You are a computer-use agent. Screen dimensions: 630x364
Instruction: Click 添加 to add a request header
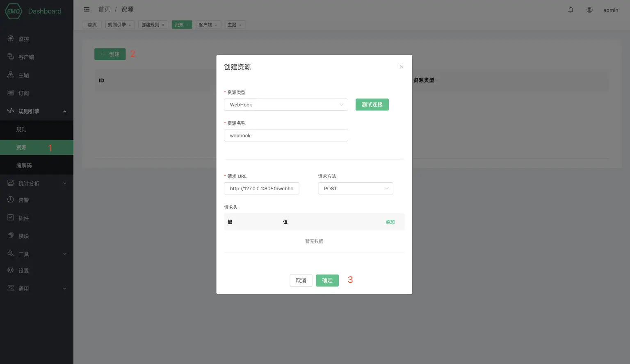coord(390,222)
